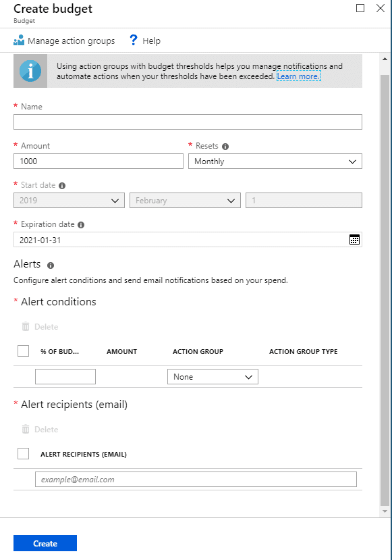Click the ACTION GROUP TYPE column header
The image size is (392, 560).
click(x=303, y=351)
